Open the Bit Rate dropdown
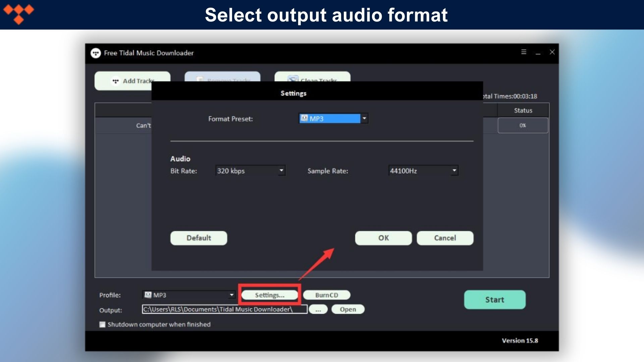This screenshot has height=362, width=644. 281,171
